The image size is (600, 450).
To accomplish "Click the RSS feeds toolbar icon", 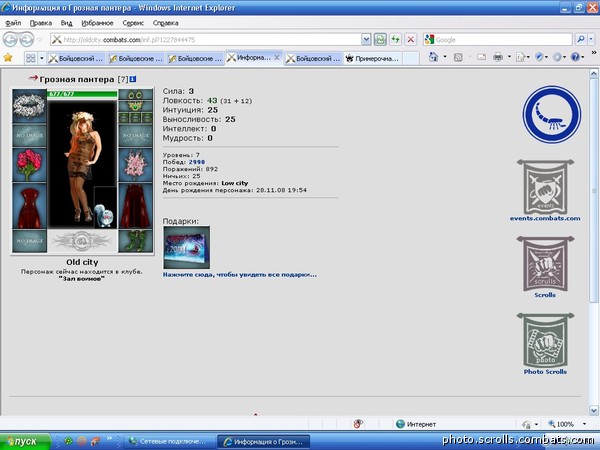I will [458, 57].
